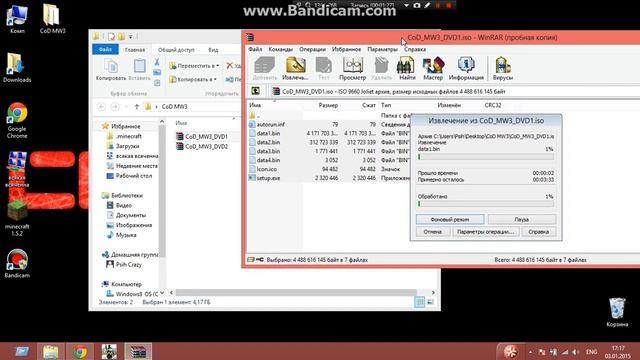Click the ENG language indicator in taskbar
This screenshot has width=640, height=360.
click(591, 352)
